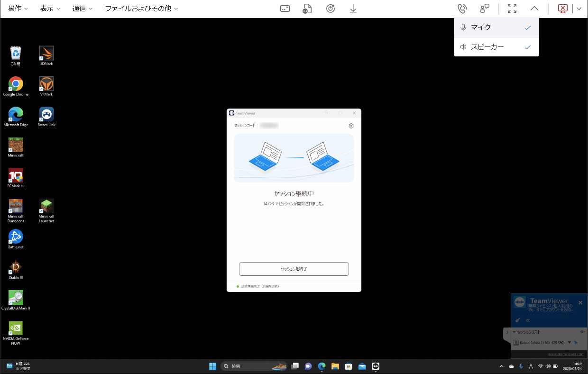
Task: Click the microphone system tray icon
Action: 521,366
